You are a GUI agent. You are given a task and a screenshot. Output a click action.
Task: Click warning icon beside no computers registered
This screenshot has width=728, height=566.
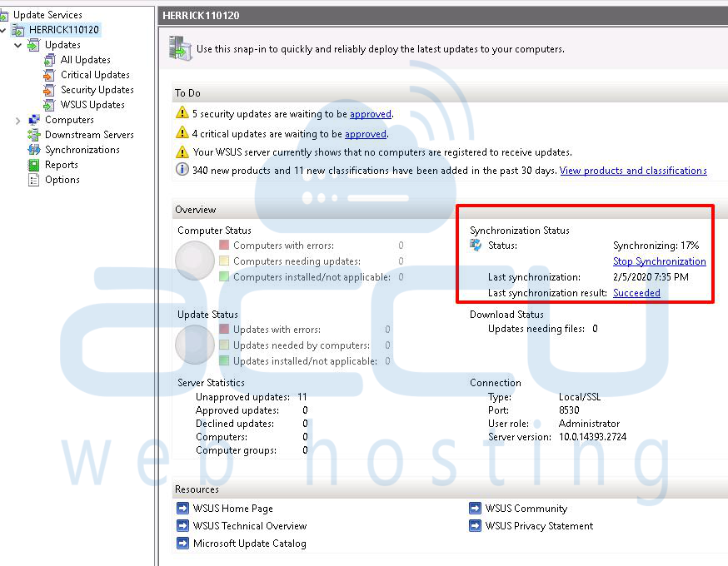point(182,151)
